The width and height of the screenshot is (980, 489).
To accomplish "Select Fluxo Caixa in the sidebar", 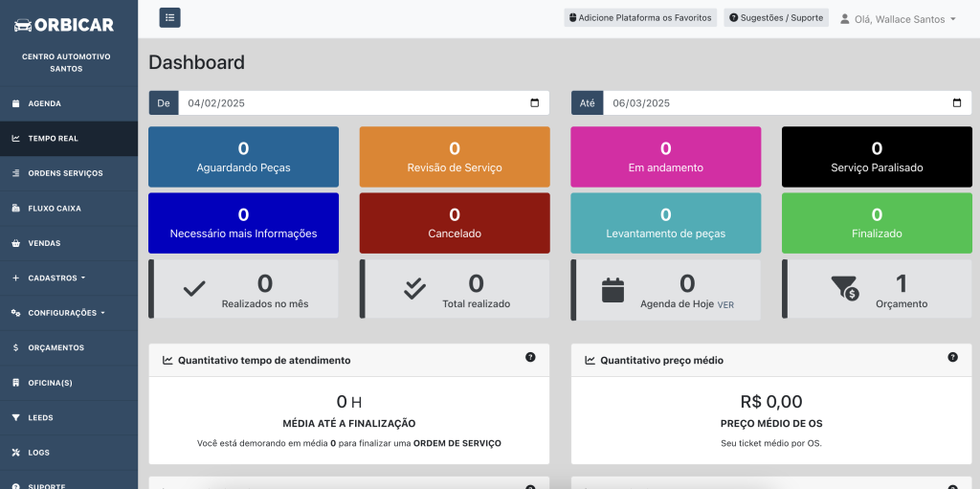I will coord(55,209).
